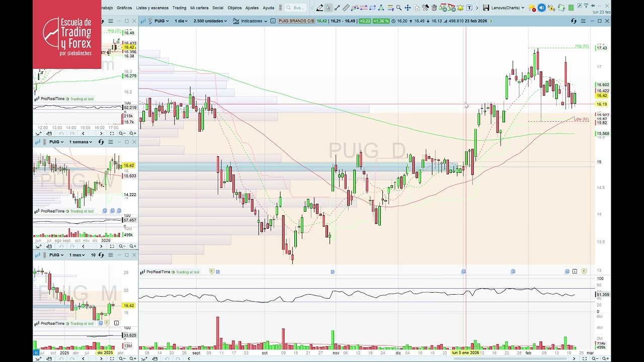644x362 pixels.
Task: Click the alert bell icon
Action: [x=460, y=8]
